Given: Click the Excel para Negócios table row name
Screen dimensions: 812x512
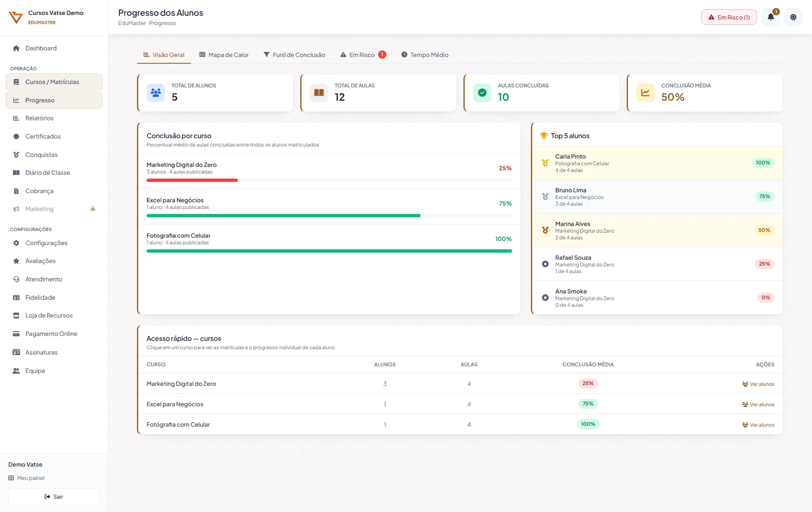Looking at the screenshot, I should [x=175, y=404].
